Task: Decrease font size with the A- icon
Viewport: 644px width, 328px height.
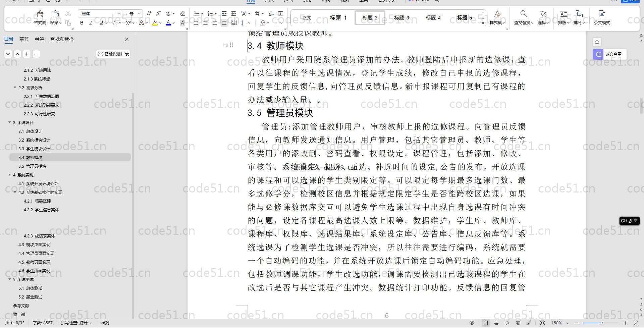Action: [x=158, y=13]
